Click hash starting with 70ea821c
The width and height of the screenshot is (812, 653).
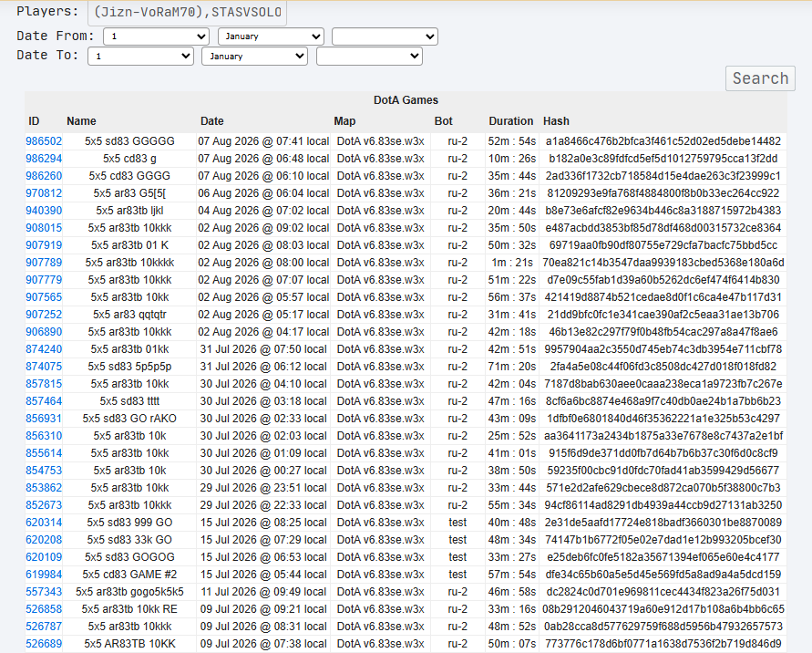coord(663,263)
